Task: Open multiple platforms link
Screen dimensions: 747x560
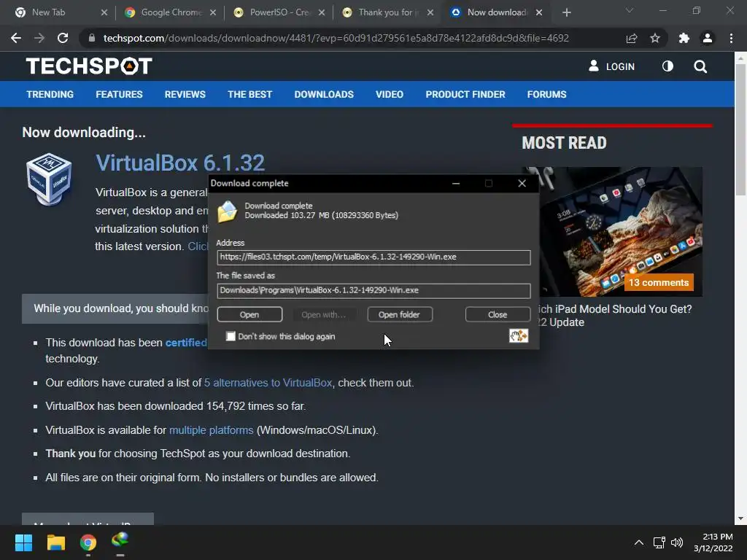Action: point(211,430)
